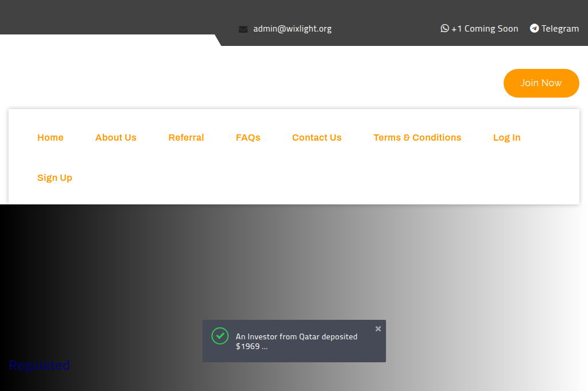Open the Home menu item

[50, 137]
